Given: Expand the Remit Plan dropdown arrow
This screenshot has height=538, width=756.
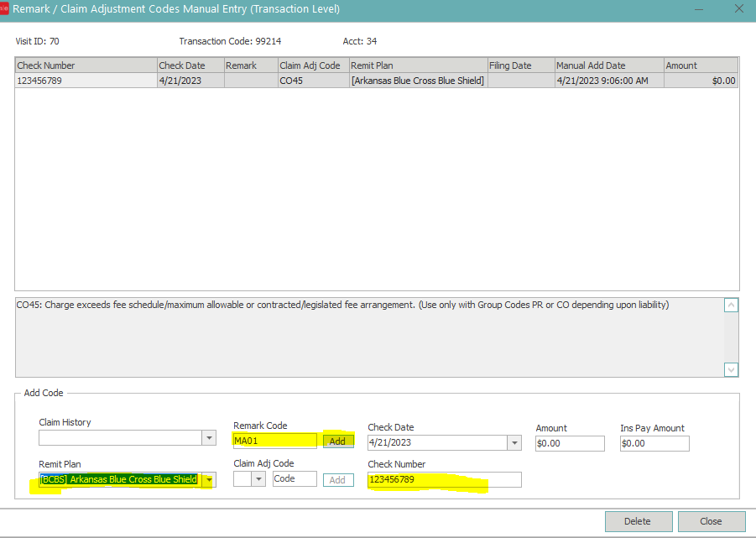Looking at the screenshot, I should (x=209, y=480).
